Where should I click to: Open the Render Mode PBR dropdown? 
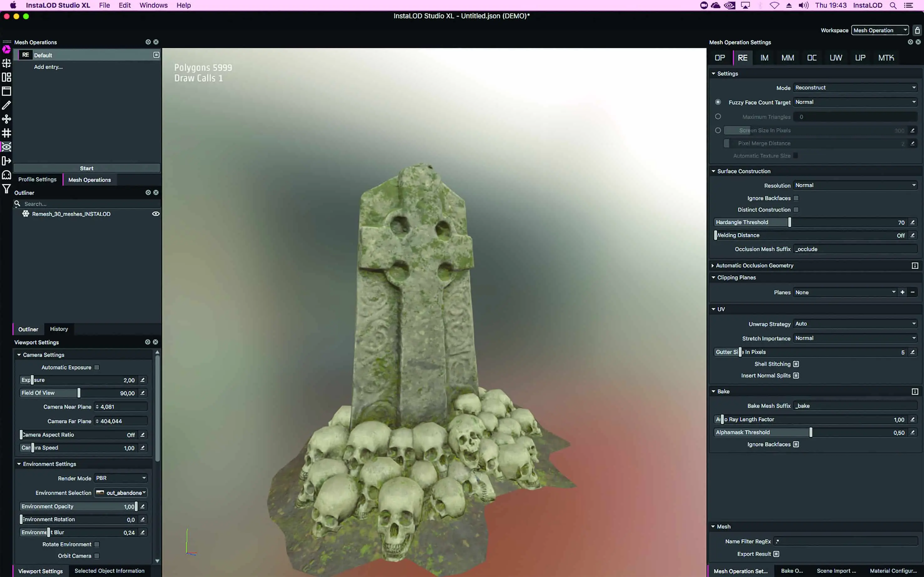coord(121,478)
